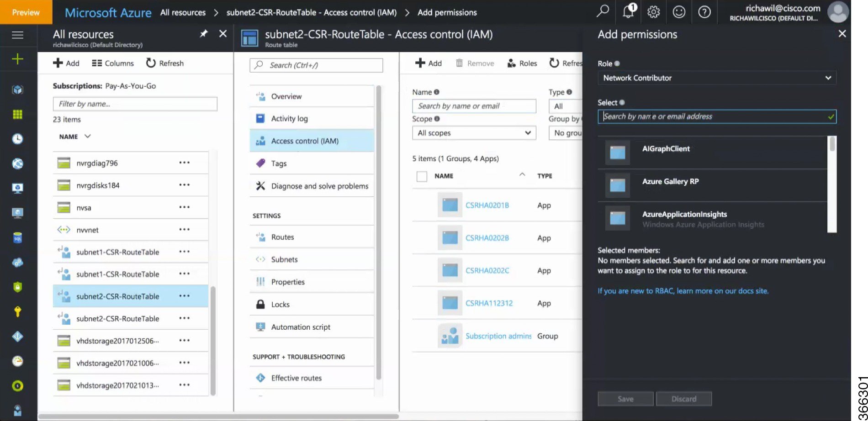
Task: Open Locks under Settings
Action: point(312,305)
